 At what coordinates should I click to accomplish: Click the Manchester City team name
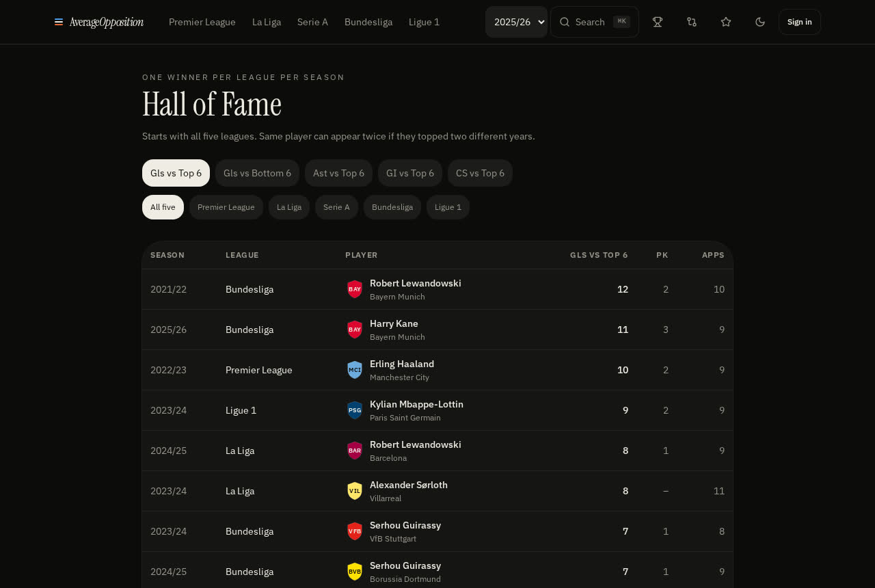click(399, 377)
